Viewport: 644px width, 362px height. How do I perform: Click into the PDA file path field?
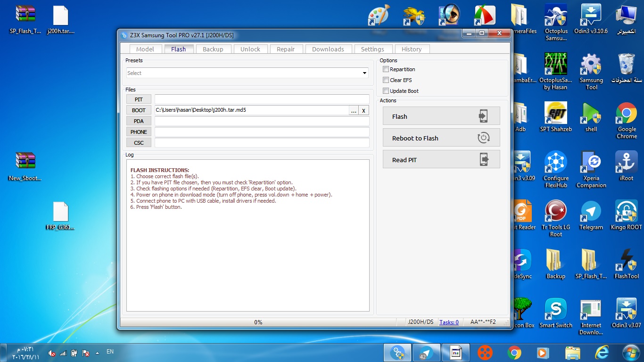tap(262, 121)
